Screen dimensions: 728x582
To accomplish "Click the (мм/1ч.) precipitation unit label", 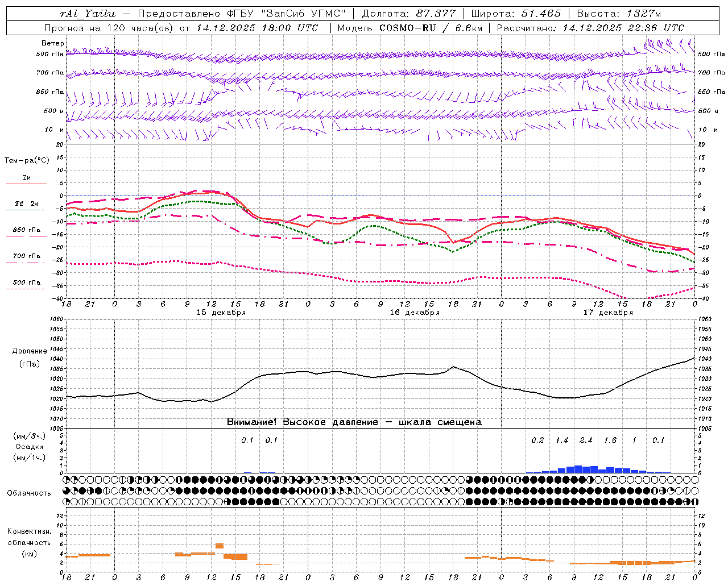I will point(30,458).
